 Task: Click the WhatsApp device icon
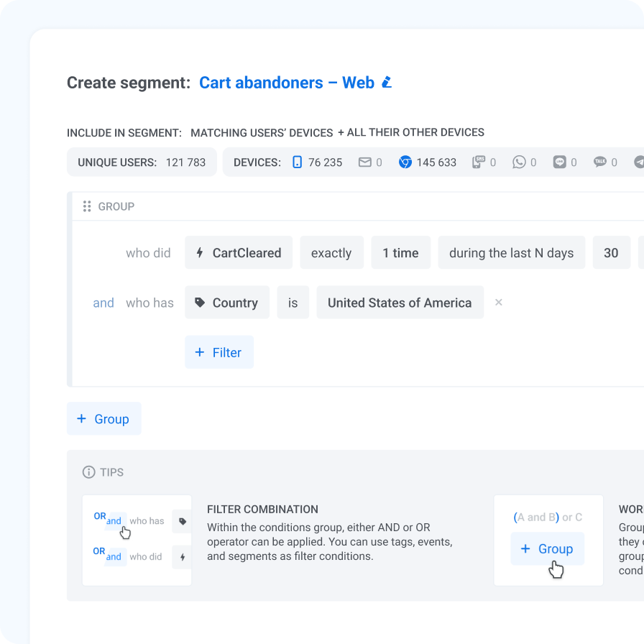click(519, 162)
